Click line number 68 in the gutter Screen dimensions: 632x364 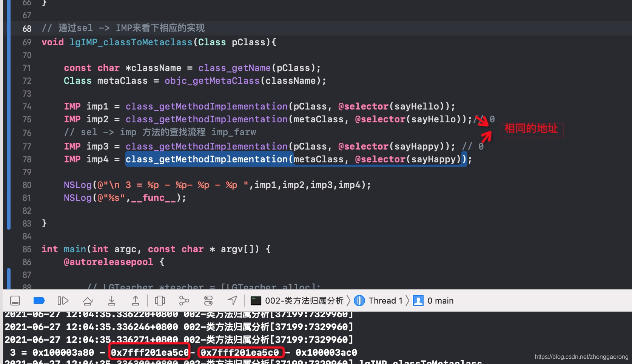point(27,29)
